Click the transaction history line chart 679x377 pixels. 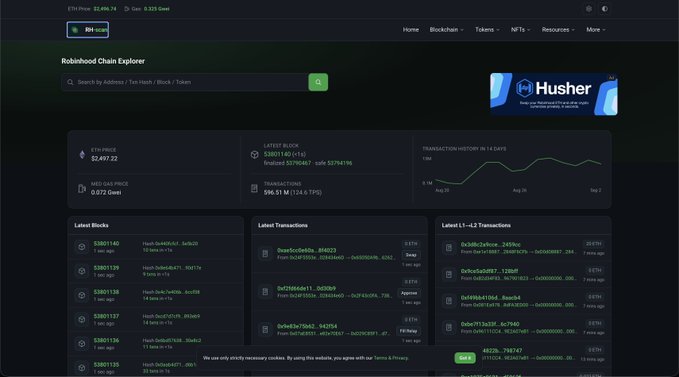[518, 171]
